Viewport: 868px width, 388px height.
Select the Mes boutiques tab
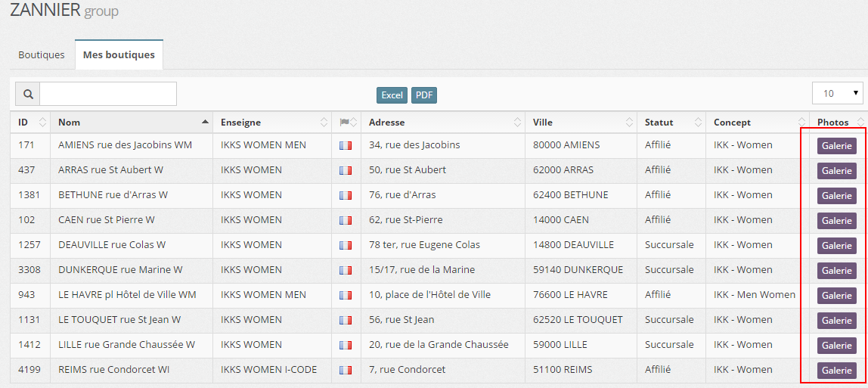pos(119,55)
